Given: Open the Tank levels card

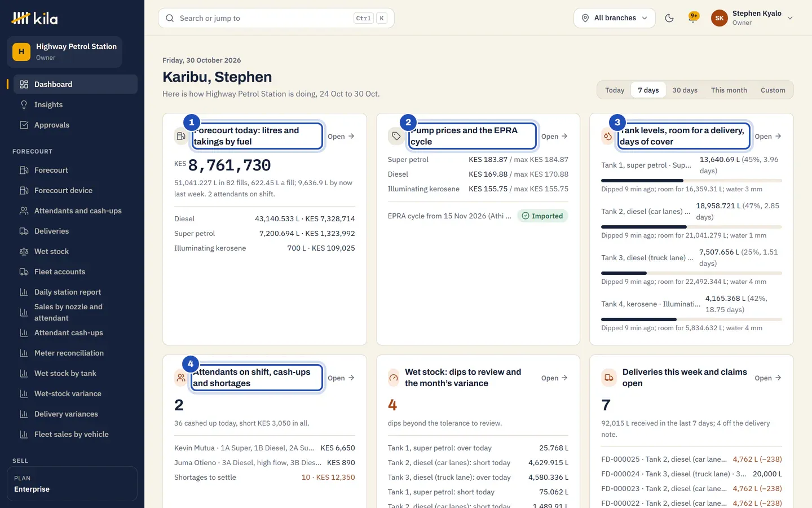Looking at the screenshot, I should (768, 136).
